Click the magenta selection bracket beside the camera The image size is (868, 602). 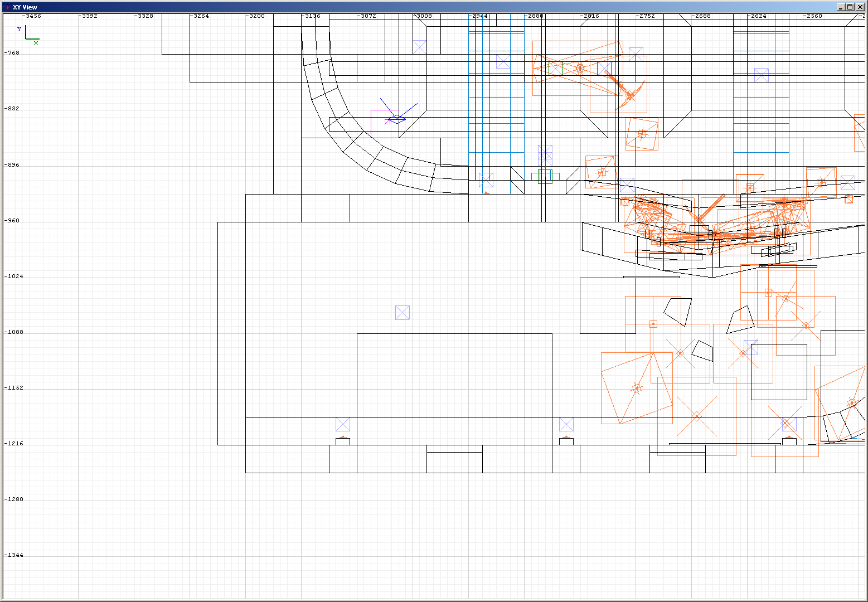(387, 120)
